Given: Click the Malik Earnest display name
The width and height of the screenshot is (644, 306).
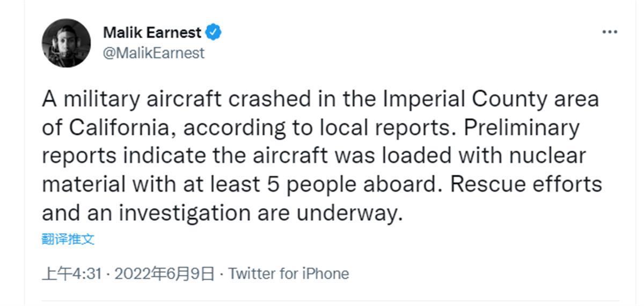Looking at the screenshot, I should coord(152,32).
